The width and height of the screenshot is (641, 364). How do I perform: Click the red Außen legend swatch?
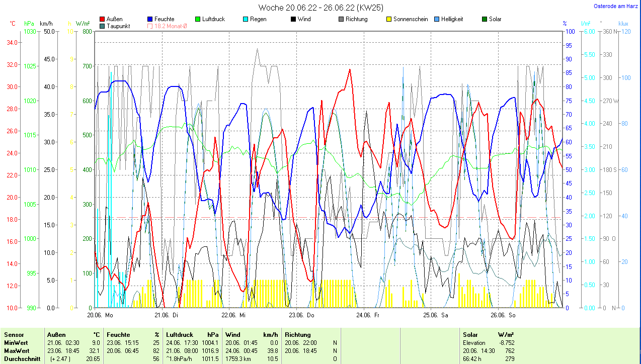pyautogui.click(x=103, y=19)
